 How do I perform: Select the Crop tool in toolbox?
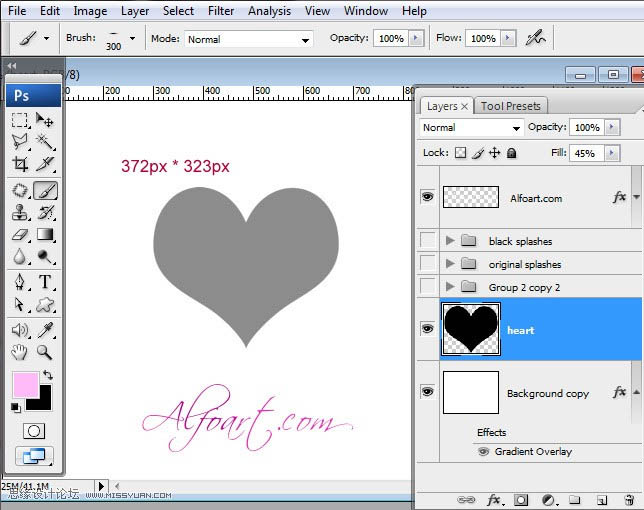pyautogui.click(x=20, y=165)
